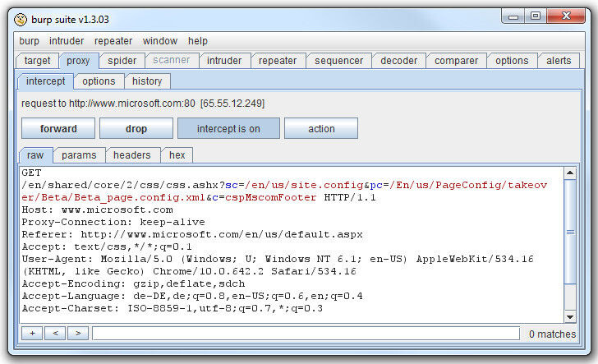Screen dimensions: 598x364
Task: Minimize the Burp Suite window
Action: pyautogui.click(x=513, y=16)
